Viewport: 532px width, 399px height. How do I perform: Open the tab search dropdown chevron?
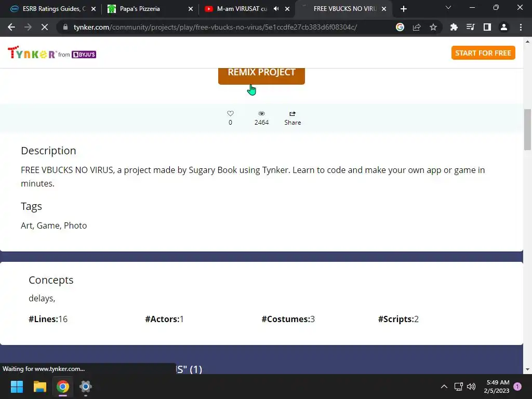point(448,7)
